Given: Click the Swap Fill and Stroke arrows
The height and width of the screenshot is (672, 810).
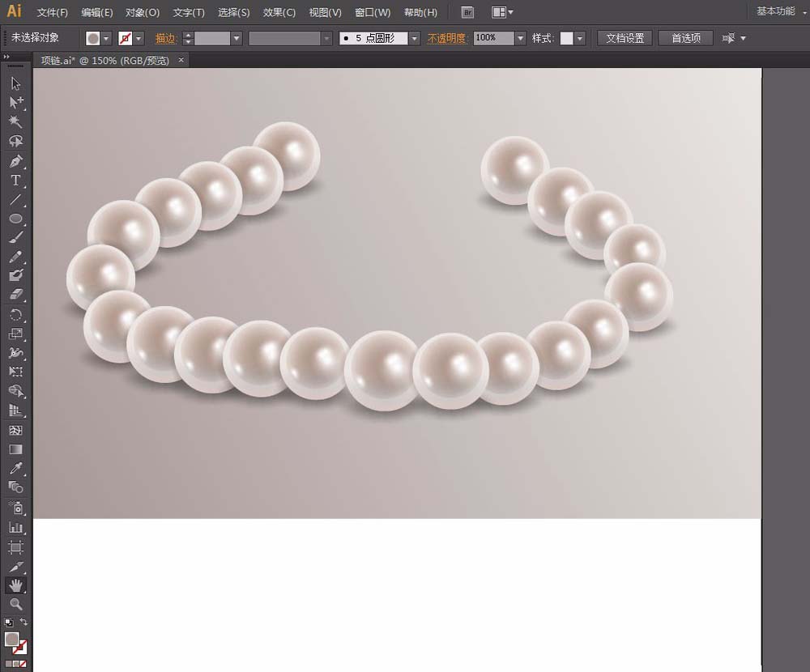Looking at the screenshot, I should point(23,622).
